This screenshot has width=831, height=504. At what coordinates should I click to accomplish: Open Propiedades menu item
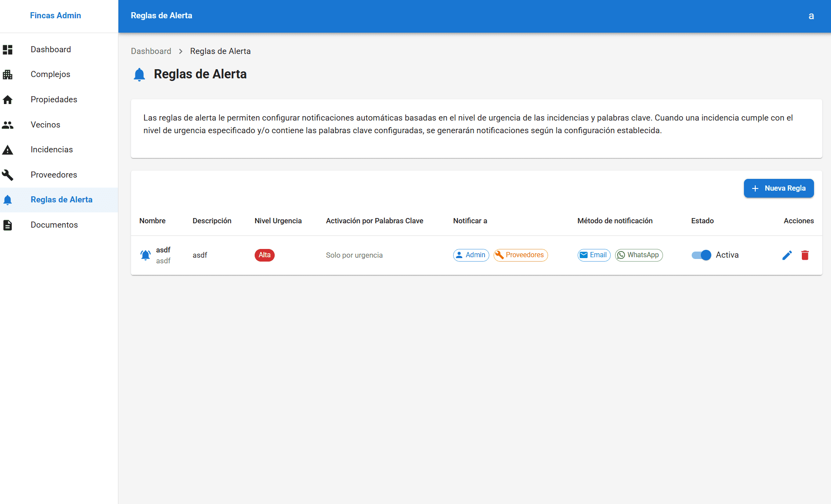[x=59, y=100]
